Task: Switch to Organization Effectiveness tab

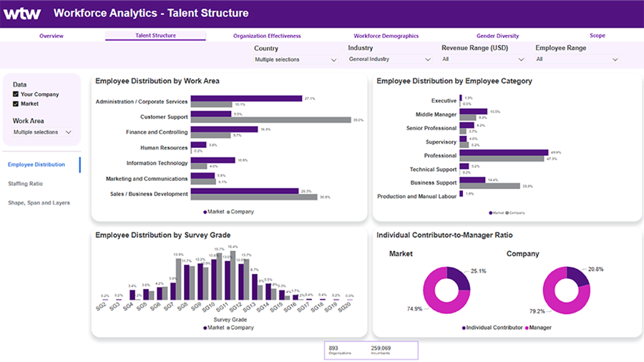Action: [267, 36]
